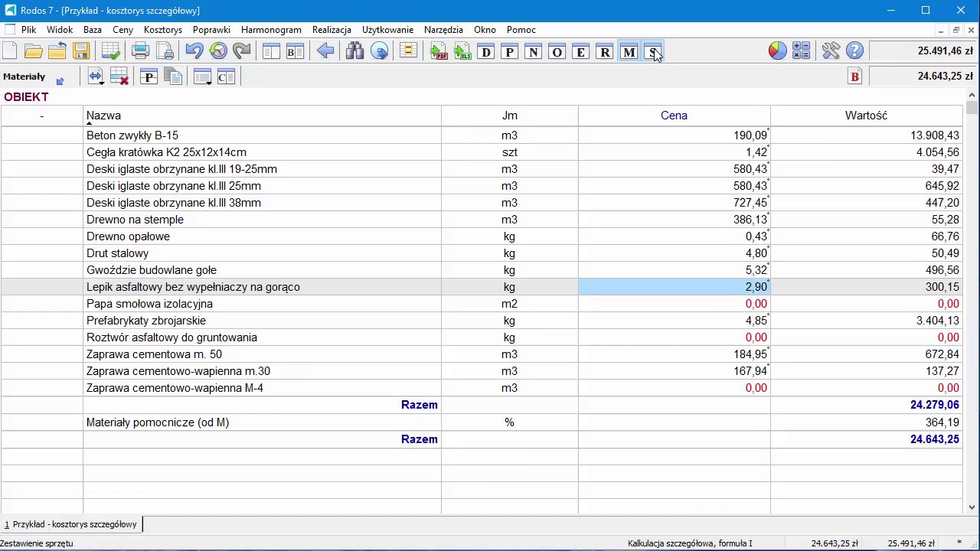Open the pie chart statistics icon
The height and width of the screenshot is (551, 980).
click(777, 51)
